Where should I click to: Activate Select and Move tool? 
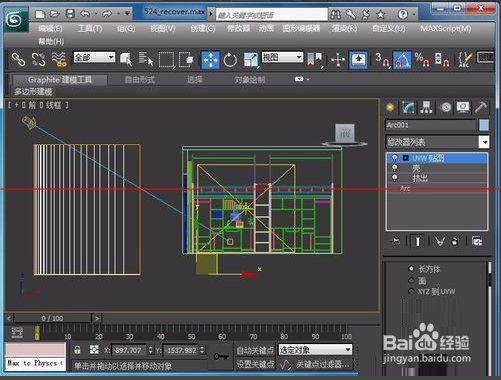[210, 60]
